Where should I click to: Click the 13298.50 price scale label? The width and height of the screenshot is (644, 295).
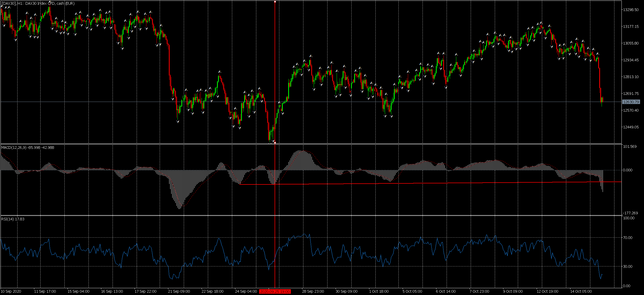[631, 10]
